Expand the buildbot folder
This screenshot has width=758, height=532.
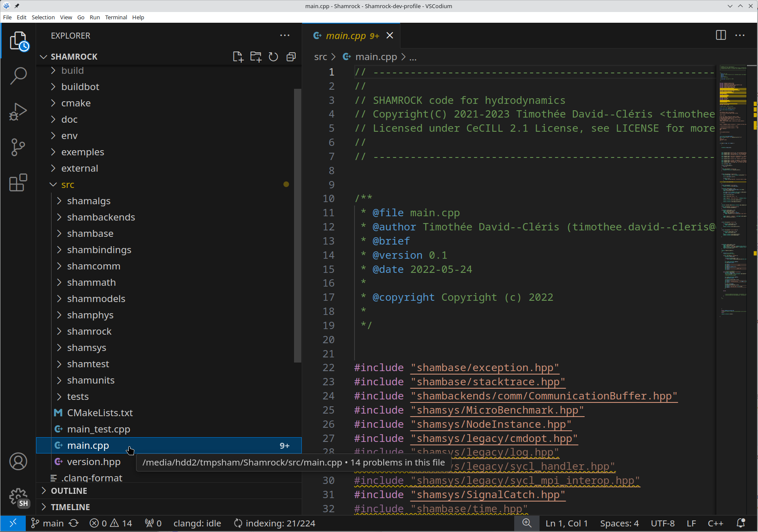click(x=169, y=87)
